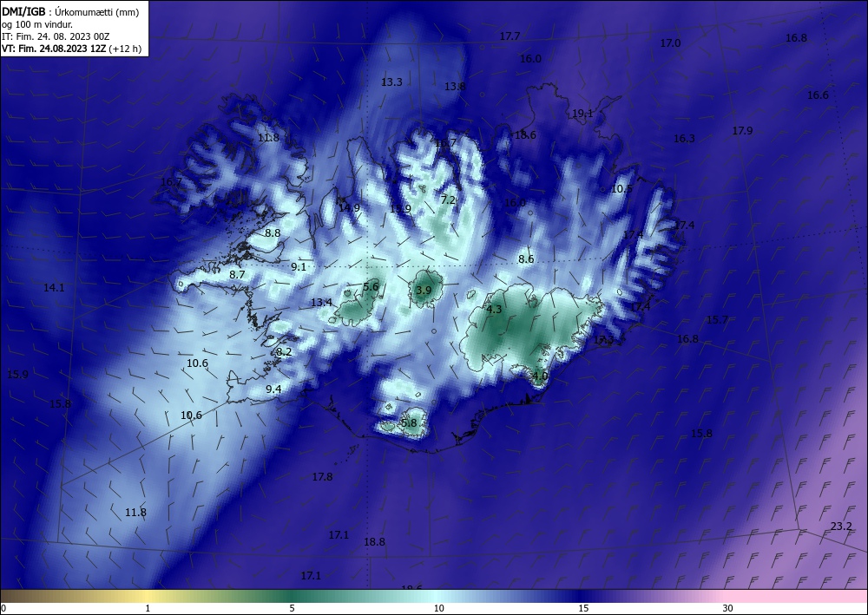
Task: Click the 15.9 value at the left edge
Action: pos(17,375)
